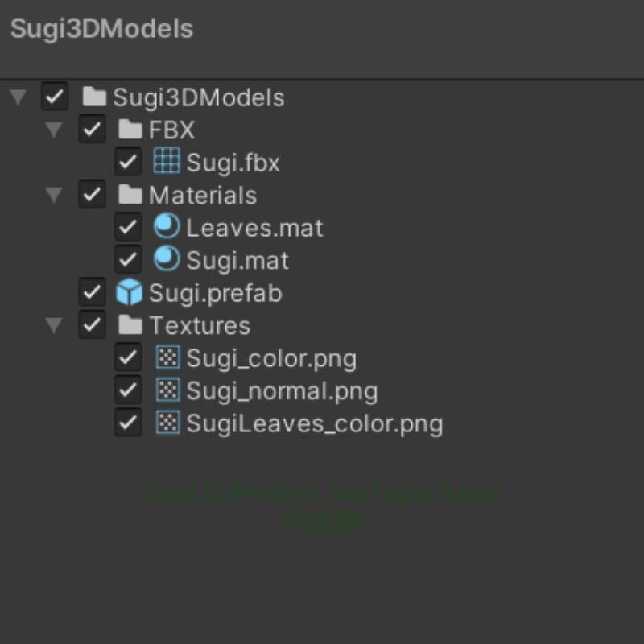Collapse the Sugi3DModels root folder arrow

tap(19, 97)
